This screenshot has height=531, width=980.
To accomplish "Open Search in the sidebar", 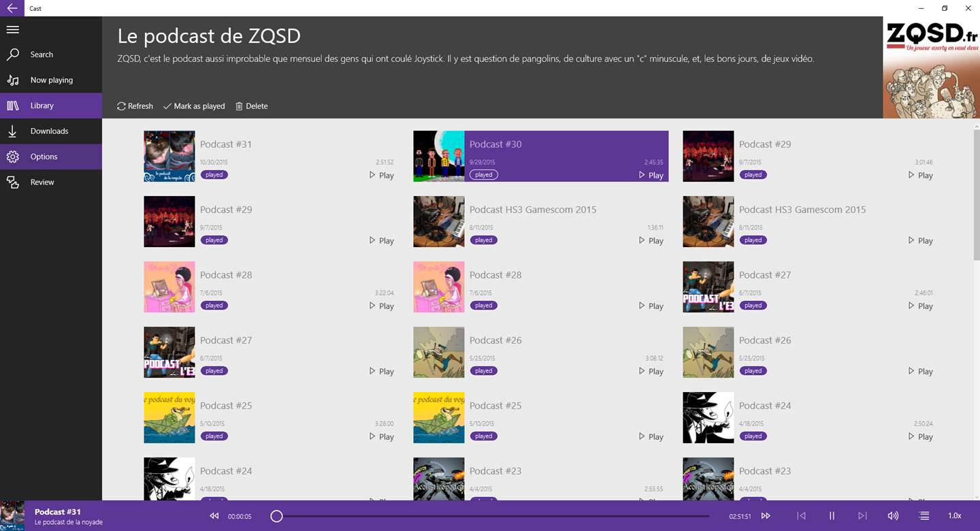I will point(42,54).
